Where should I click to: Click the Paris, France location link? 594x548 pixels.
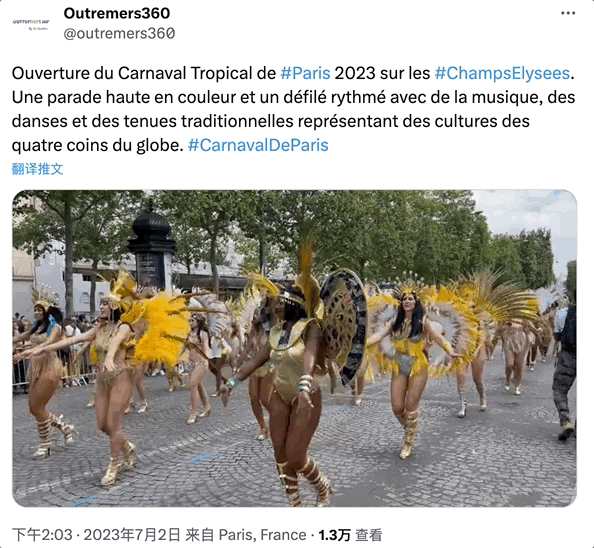coord(262,535)
